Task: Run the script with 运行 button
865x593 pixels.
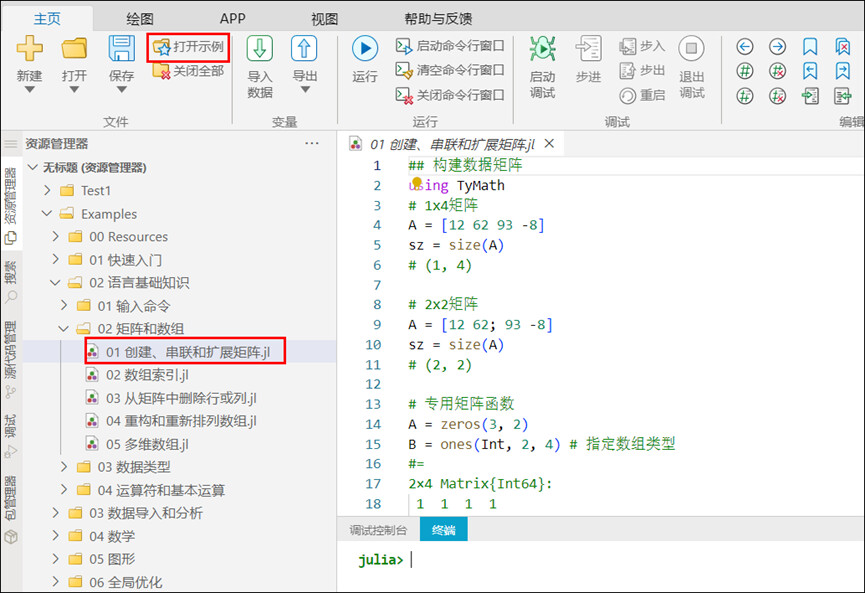Action: tap(365, 49)
